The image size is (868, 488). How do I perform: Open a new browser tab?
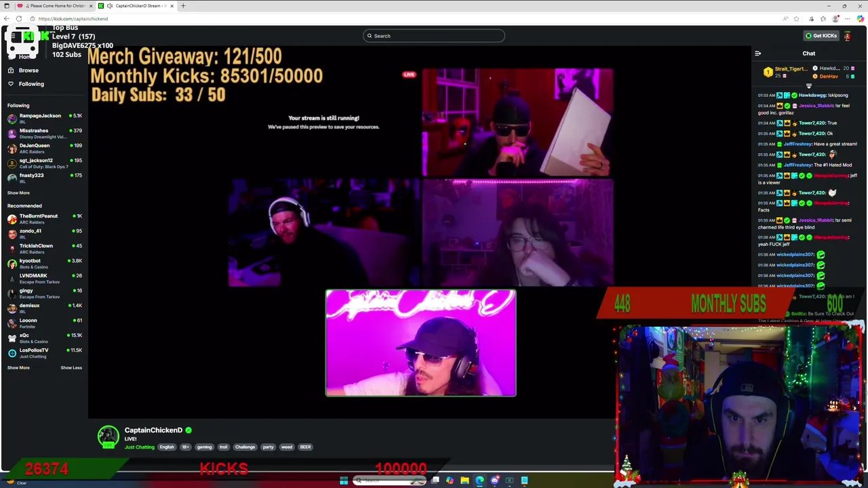[183, 5]
